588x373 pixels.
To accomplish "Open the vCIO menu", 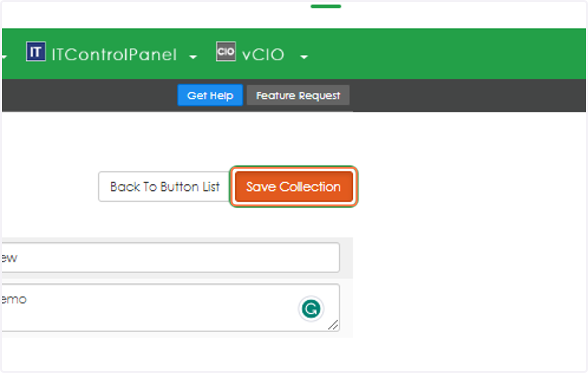I will tap(263, 54).
